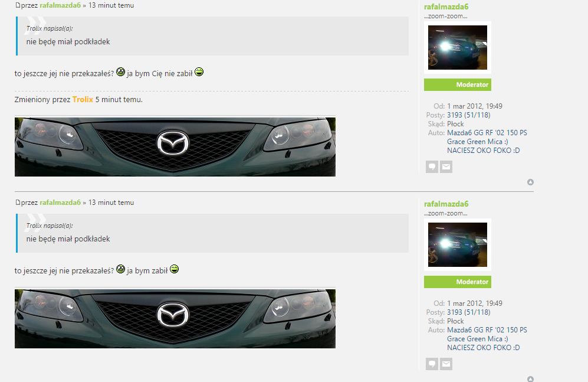Click the grinning emoticon ending the first post
The image size is (588, 382).
[199, 73]
